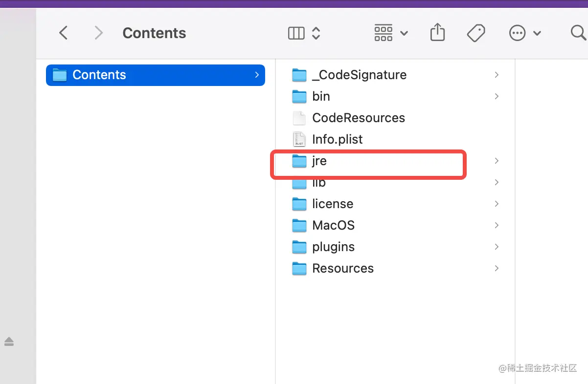Select the CodeResources file
Image resolution: width=588 pixels, height=384 pixels.
[358, 118]
